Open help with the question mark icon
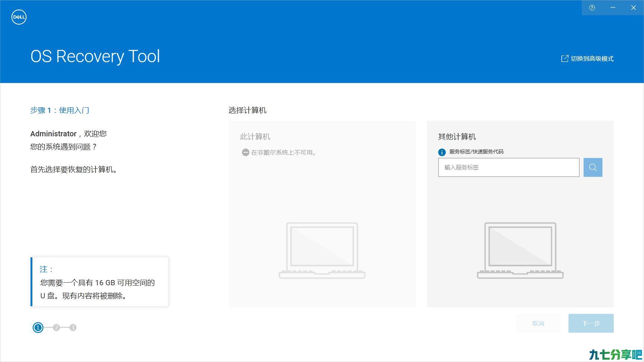Image resolution: width=644 pixels, height=362 pixels. pos(592,7)
